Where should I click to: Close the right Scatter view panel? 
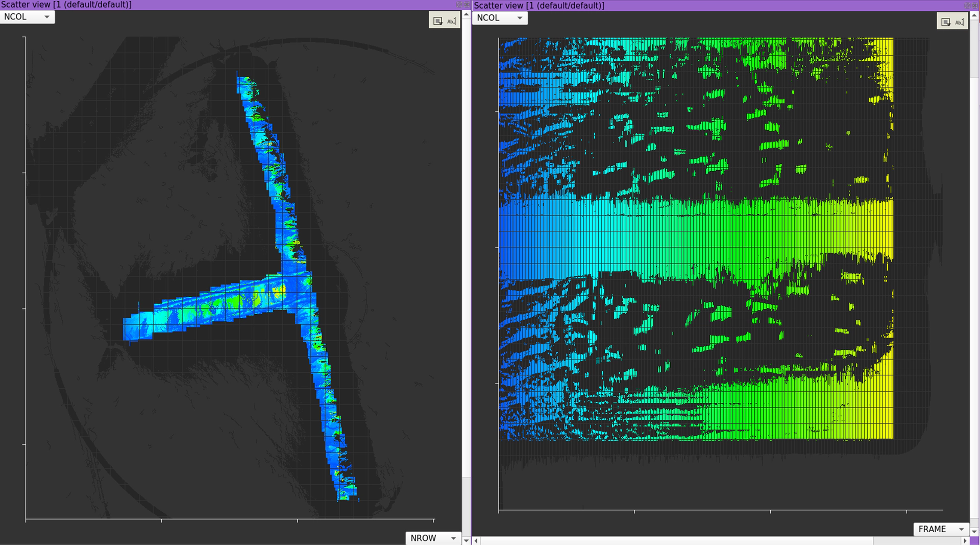point(975,5)
